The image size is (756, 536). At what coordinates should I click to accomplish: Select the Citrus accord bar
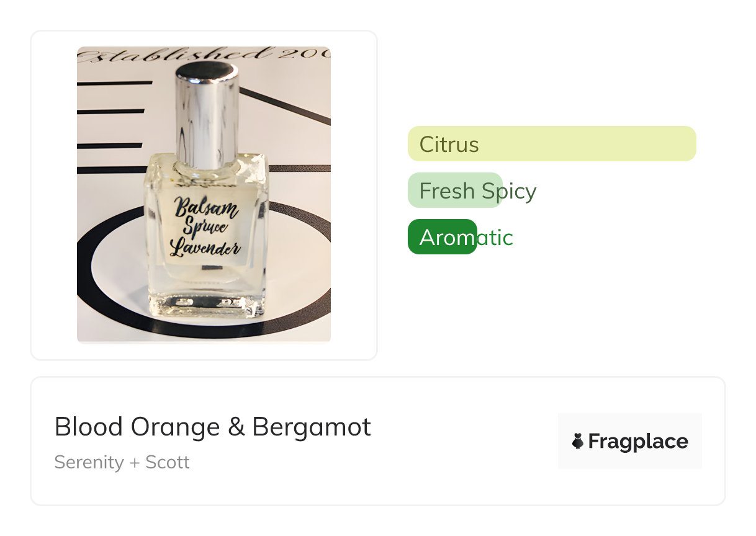(x=552, y=143)
